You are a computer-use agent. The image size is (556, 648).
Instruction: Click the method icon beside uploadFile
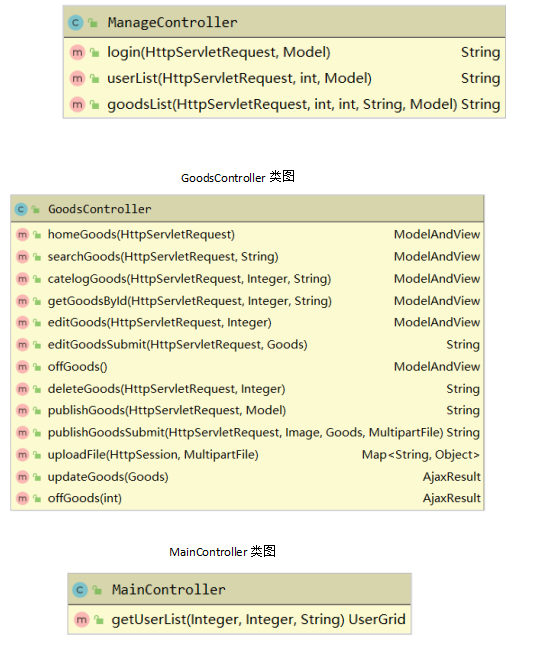tap(22, 455)
